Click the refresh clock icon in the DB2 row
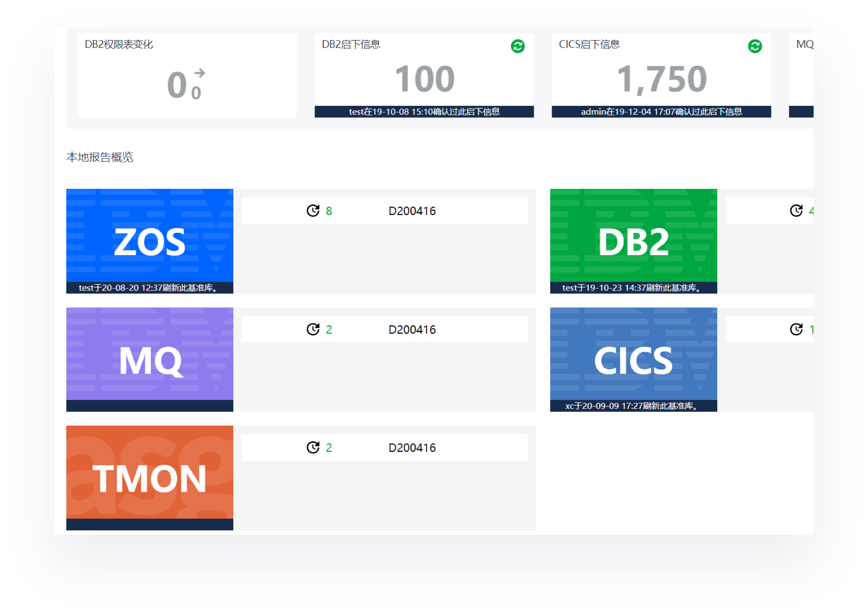 coord(796,211)
